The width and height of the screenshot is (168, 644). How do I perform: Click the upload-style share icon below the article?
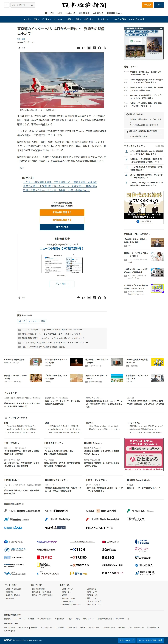(105, 298)
